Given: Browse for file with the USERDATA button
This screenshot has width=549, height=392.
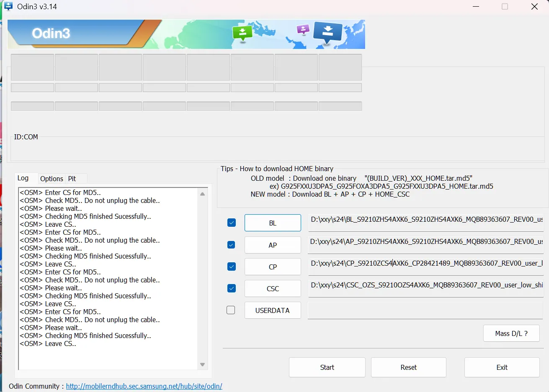Looking at the screenshot, I should click(273, 310).
